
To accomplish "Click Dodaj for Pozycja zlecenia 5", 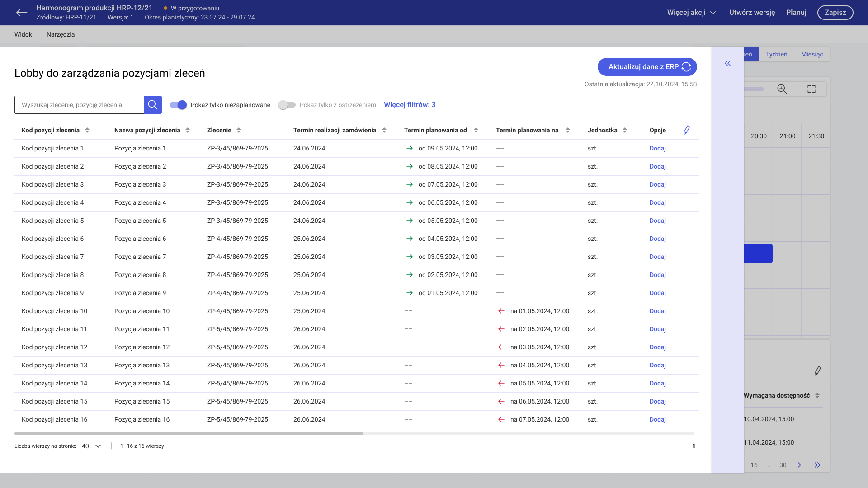I will coord(657,221).
